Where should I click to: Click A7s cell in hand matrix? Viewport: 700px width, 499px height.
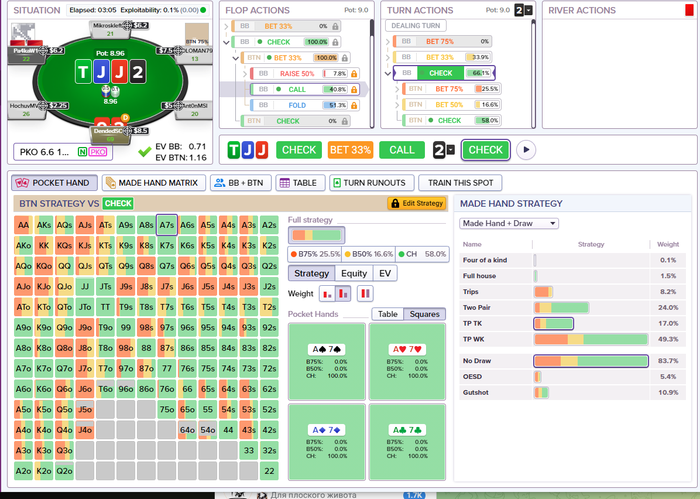(x=167, y=225)
